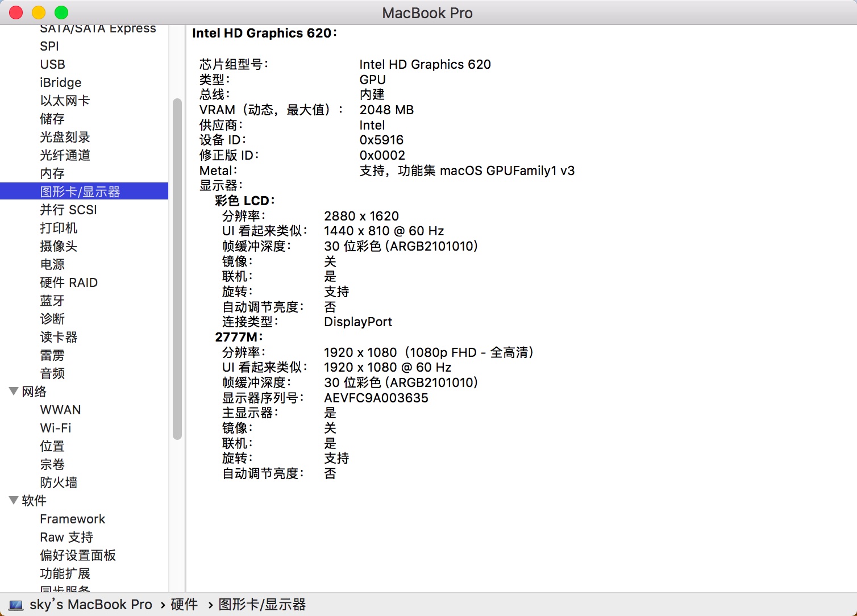
Task: Open the 以太网卡 hardware entry
Action: click(x=65, y=101)
